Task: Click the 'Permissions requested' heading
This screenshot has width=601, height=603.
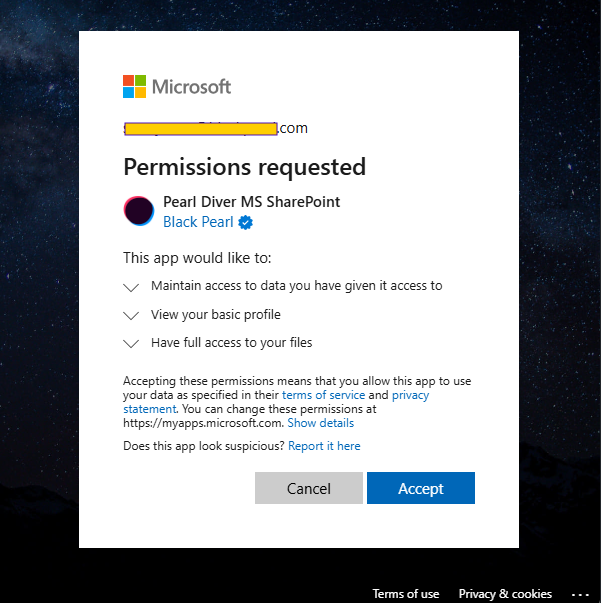Action: 244,167
